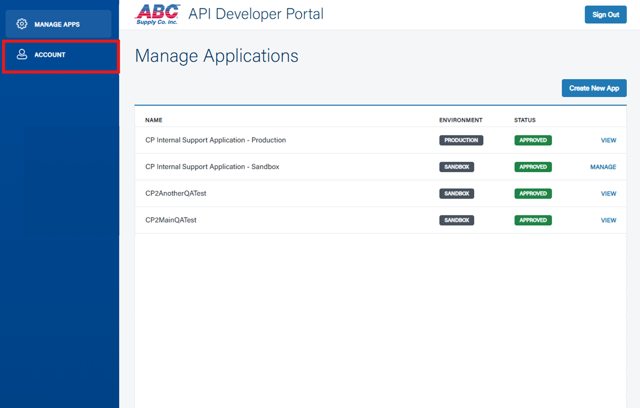Click the ABC Supply Co. logo
The image size is (640, 408).
click(157, 14)
